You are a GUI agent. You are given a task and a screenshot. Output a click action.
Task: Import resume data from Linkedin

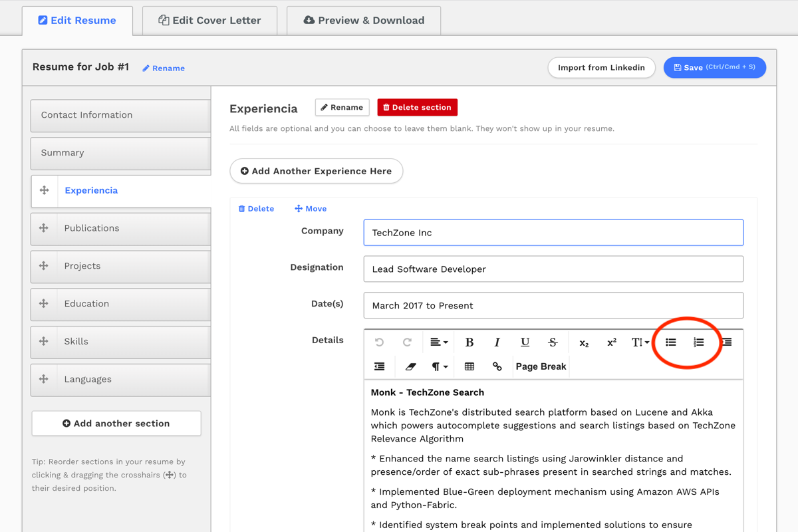tap(601, 67)
